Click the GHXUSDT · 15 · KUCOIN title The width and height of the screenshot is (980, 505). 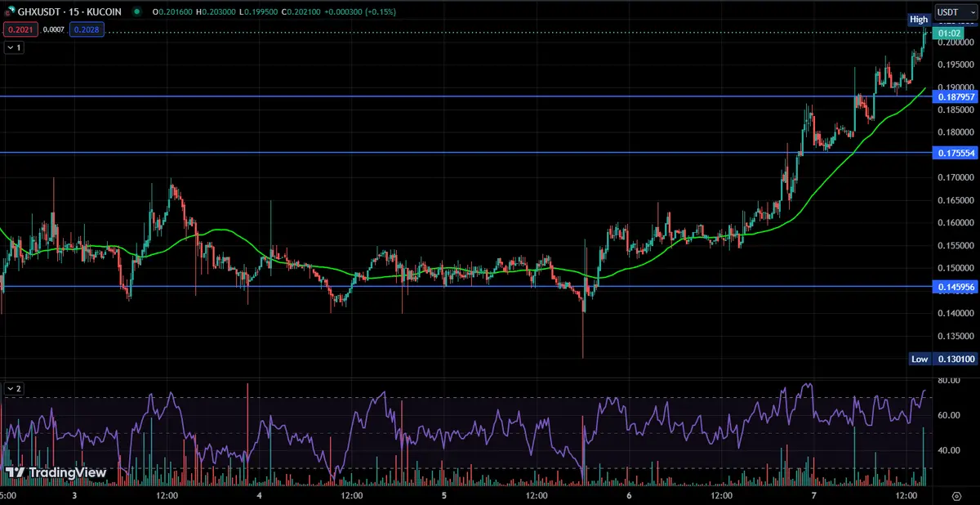click(x=69, y=12)
